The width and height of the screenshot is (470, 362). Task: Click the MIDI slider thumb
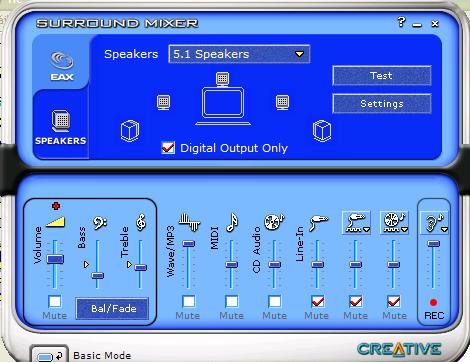click(x=231, y=265)
